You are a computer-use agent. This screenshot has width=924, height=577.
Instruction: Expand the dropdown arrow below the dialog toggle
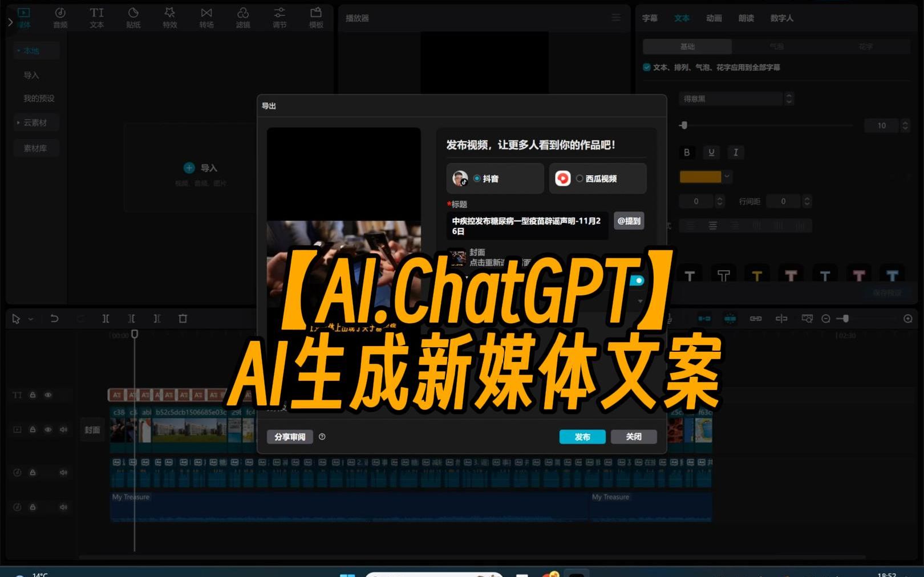[640, 301]
